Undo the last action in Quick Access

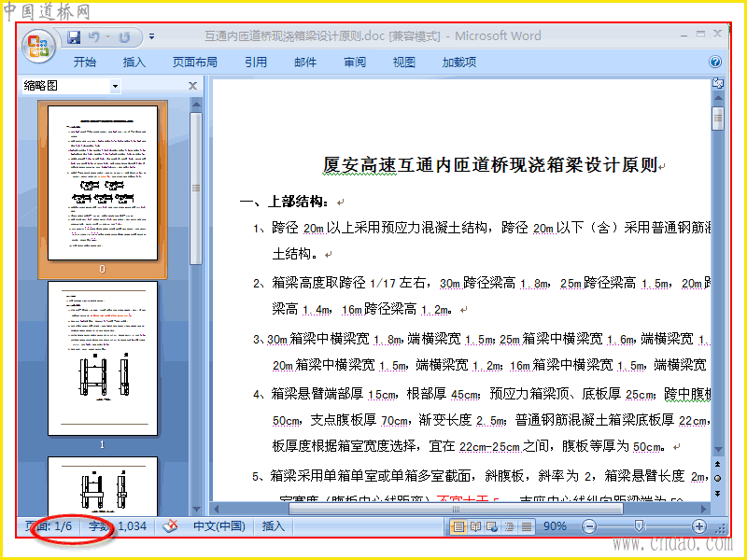94,36
